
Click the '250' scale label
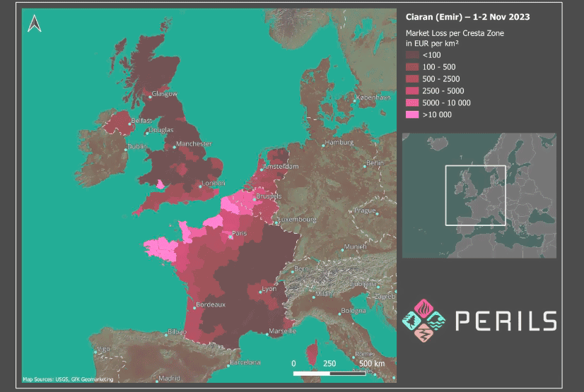tap(329, 363)
